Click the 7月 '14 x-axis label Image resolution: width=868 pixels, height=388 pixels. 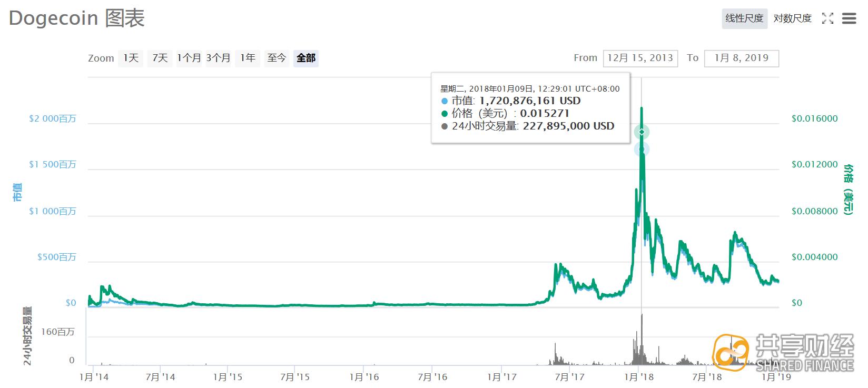(x=160, y=377)
